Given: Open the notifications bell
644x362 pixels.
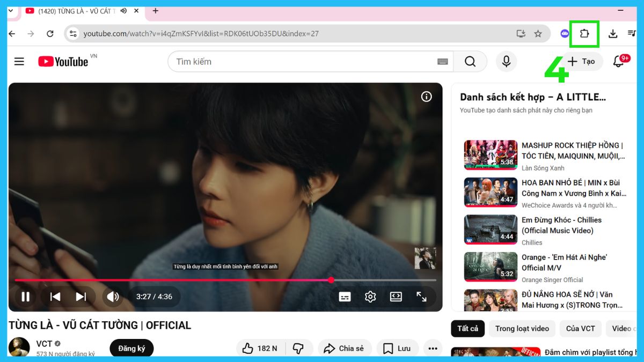Looking at the screenshot, I should (x=619, y=62).
